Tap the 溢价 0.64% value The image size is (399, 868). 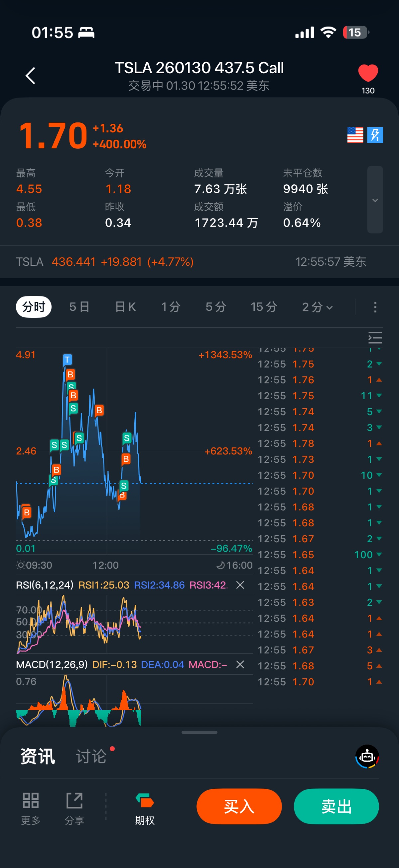pyautogui.click(x=302, y=223)
